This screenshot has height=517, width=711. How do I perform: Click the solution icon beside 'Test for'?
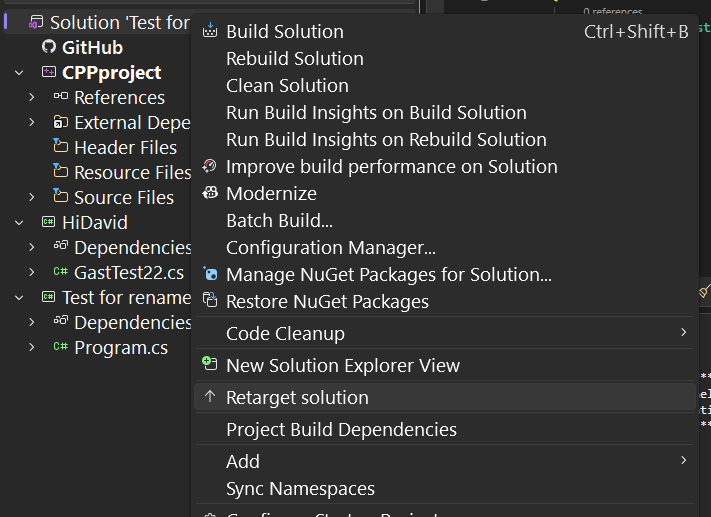pos(36,22)
